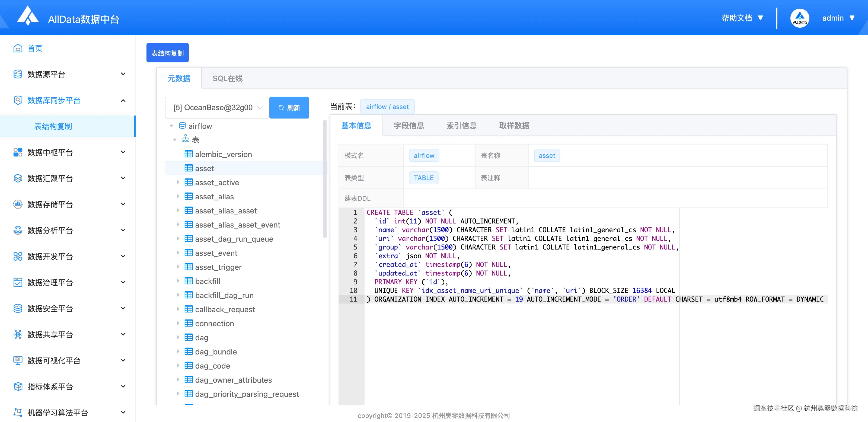Click the 刷新 refresh button
The height and width of the screenshot is (422, 868).
(289, 107)
